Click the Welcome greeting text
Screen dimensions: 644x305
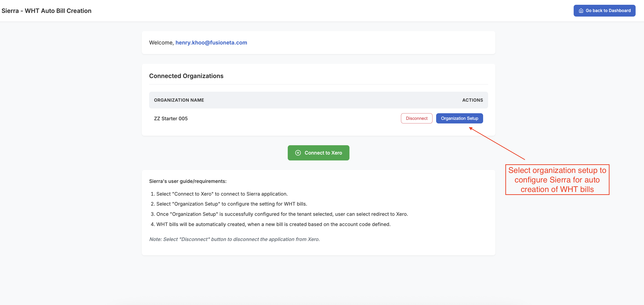[x=162, y=42]
